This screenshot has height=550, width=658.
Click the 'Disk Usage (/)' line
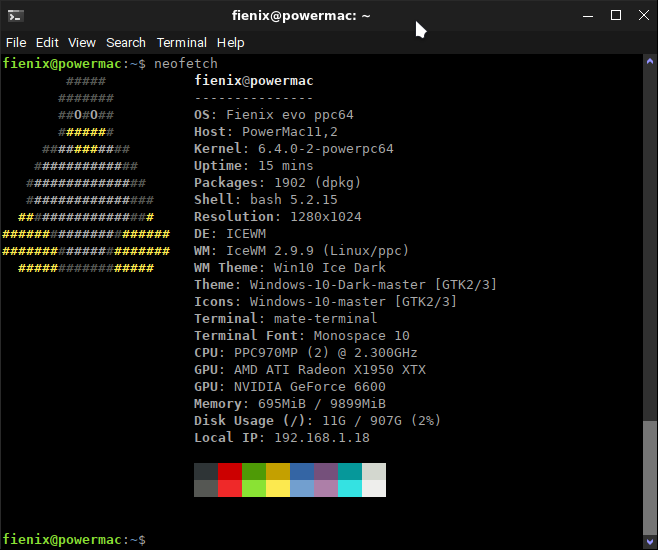317,420
